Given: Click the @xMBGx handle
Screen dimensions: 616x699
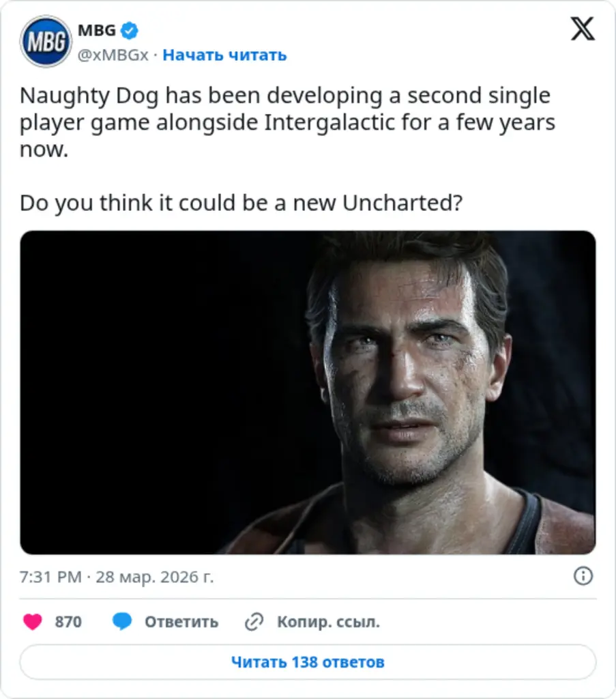Looking at the screenshot, I should pos(113,55).
